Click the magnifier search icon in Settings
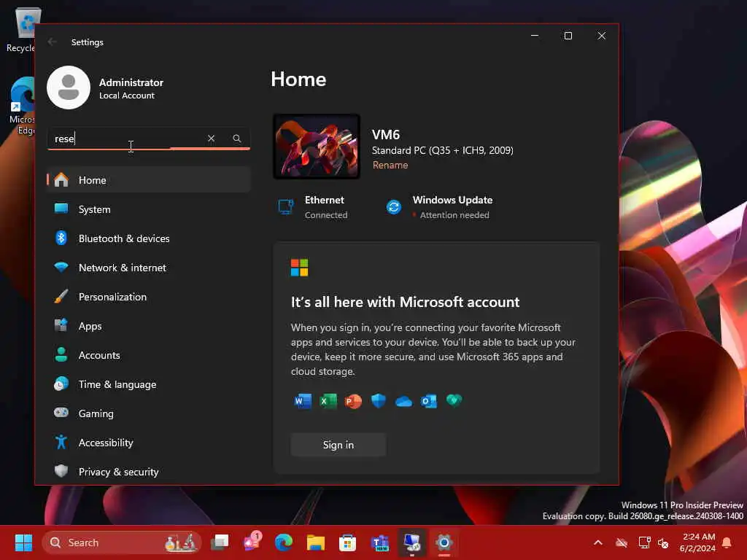This screenshot has width=747, height=560. coord(237,139)
